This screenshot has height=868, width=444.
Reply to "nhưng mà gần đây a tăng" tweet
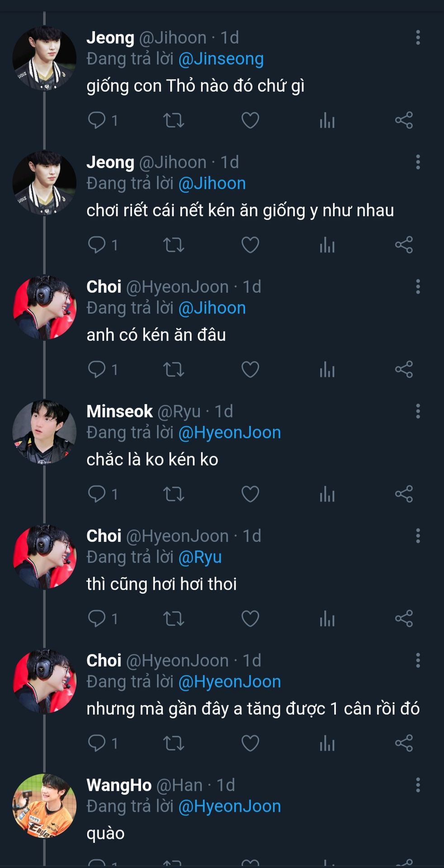tap(97, 743)
